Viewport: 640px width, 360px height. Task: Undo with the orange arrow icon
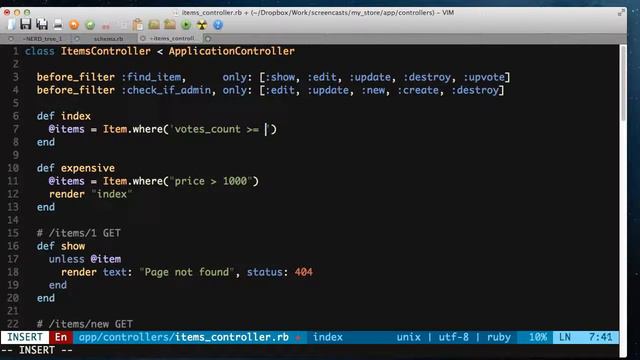74,25
